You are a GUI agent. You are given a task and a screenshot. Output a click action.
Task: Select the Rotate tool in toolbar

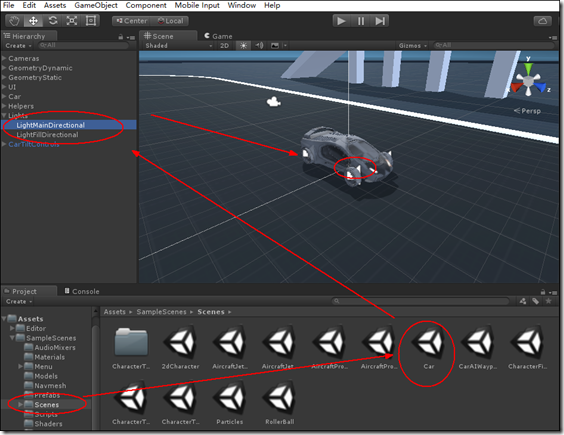pos(53,21)
